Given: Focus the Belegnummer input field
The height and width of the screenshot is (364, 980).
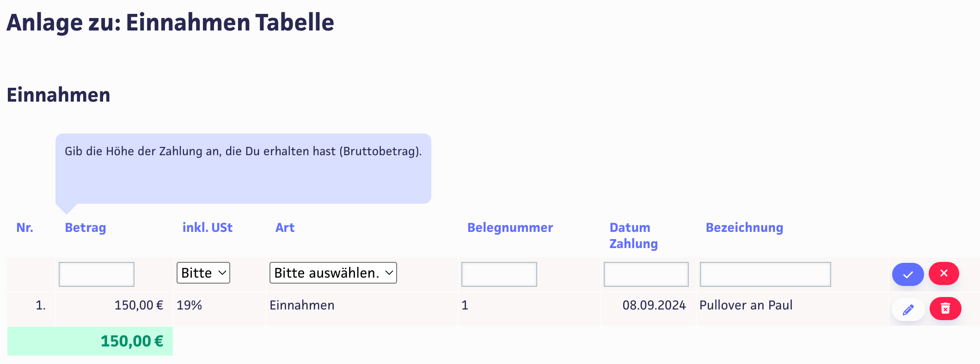Looking at the screenshot, I should click(499, 274).
